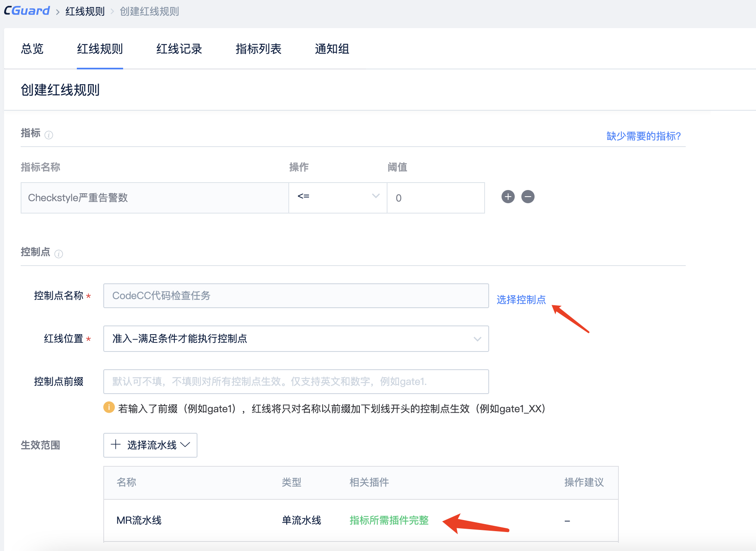This screenshot has height=551, width=756.
Task: Click the 指标名称 column label
Action: (40, 167)
